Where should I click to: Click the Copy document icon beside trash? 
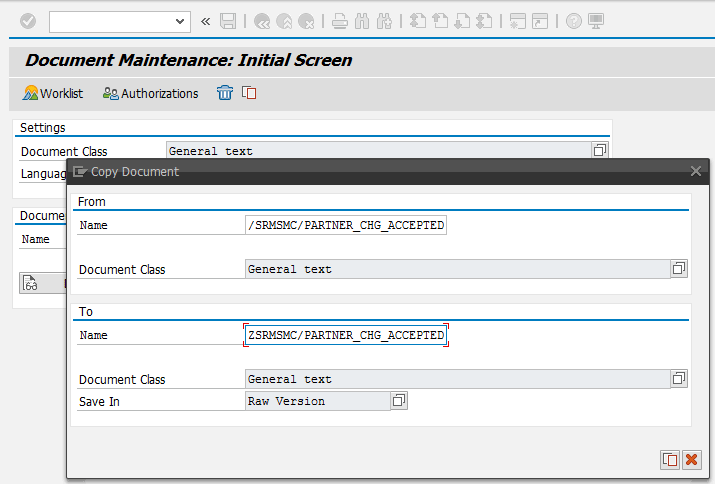pyautogui.click(x=249, y=93)
